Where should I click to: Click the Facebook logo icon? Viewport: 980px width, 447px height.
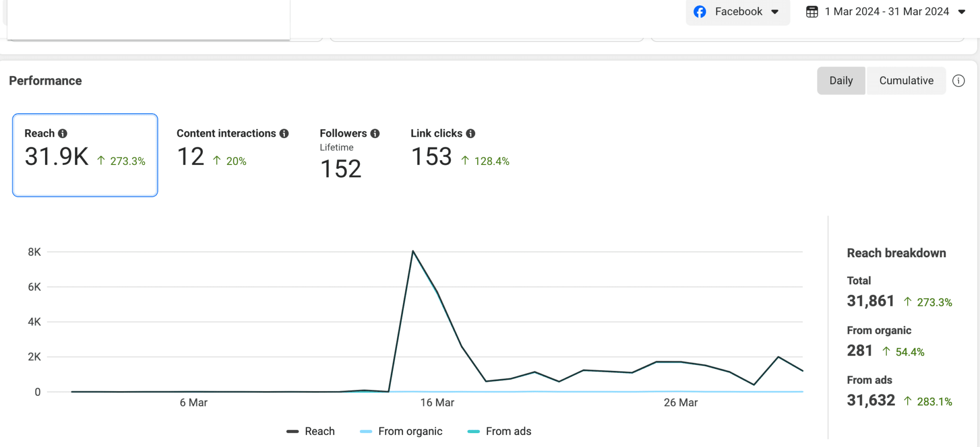(x=700, y=12)
